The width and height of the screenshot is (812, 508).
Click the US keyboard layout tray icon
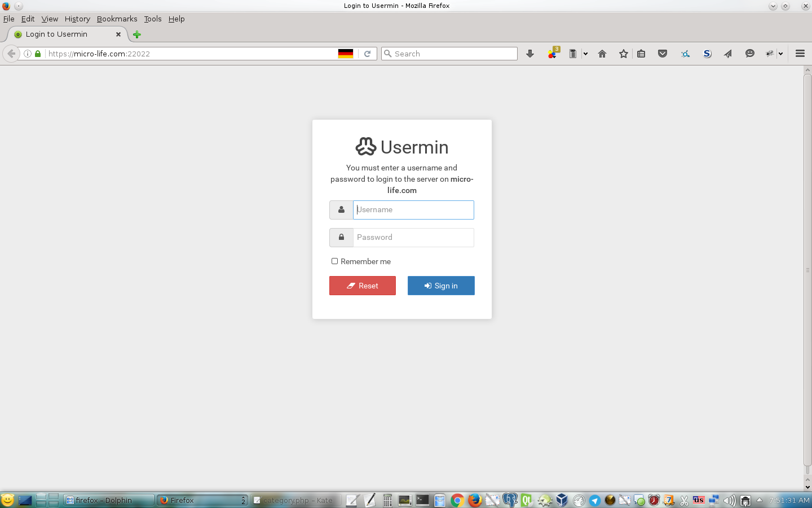pyautogui.click(x=699, y=500)
